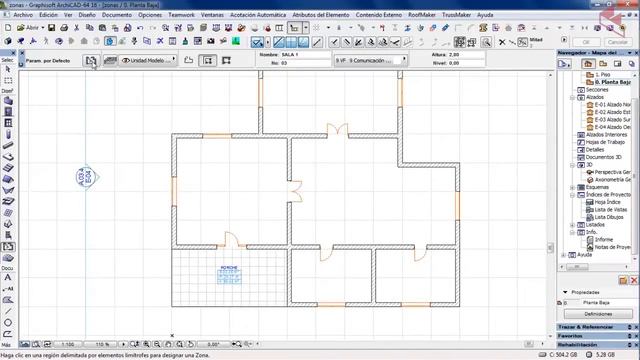
Task: Toggle the highlighted 3D window icon in toolbar
Action: 109,41
